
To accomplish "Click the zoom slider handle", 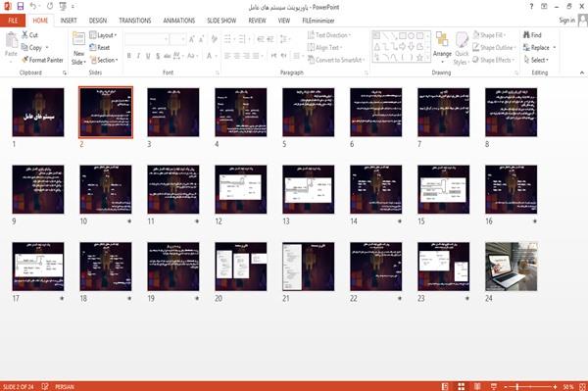I will click(x=517, y=386).
